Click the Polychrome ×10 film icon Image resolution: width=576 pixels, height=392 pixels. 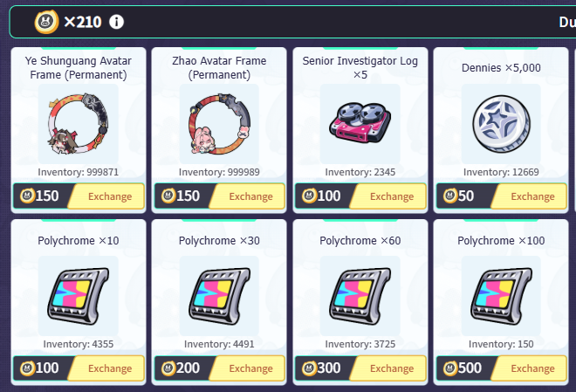click(x=79, y=296)
